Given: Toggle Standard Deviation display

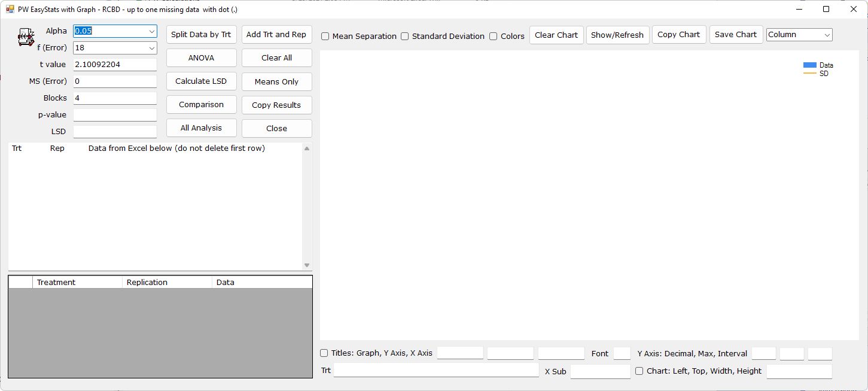Looking at the screenshot, I should 404,36.
